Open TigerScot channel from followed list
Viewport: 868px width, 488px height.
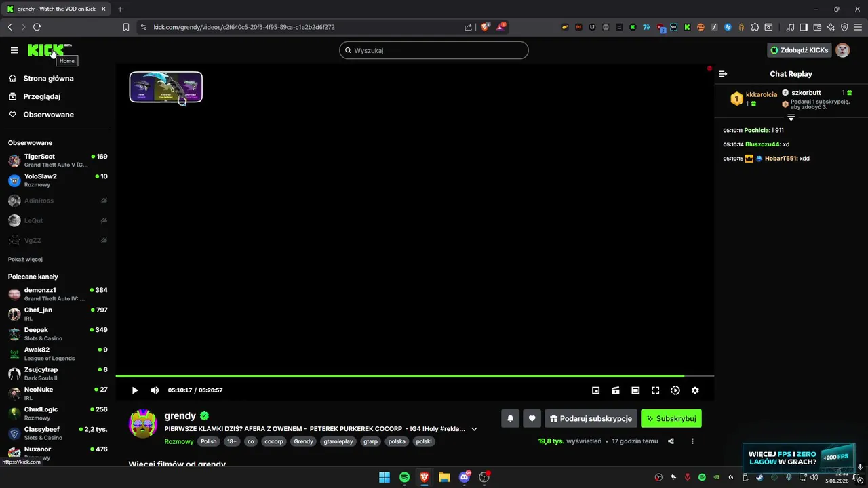pos(57,161)
